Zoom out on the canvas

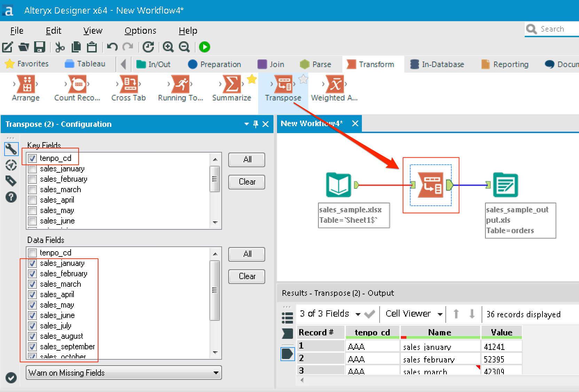coord(184,47)
